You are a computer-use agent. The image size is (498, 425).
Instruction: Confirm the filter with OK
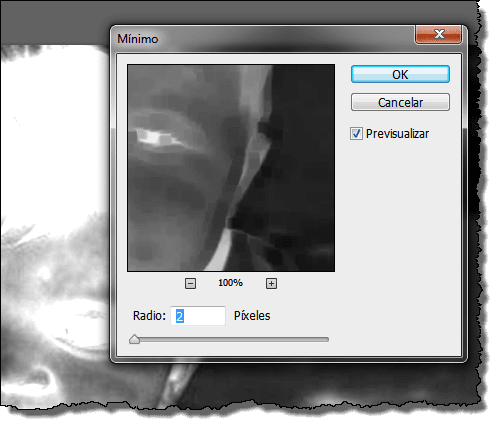pyautogui.click(x=400, y=74)
